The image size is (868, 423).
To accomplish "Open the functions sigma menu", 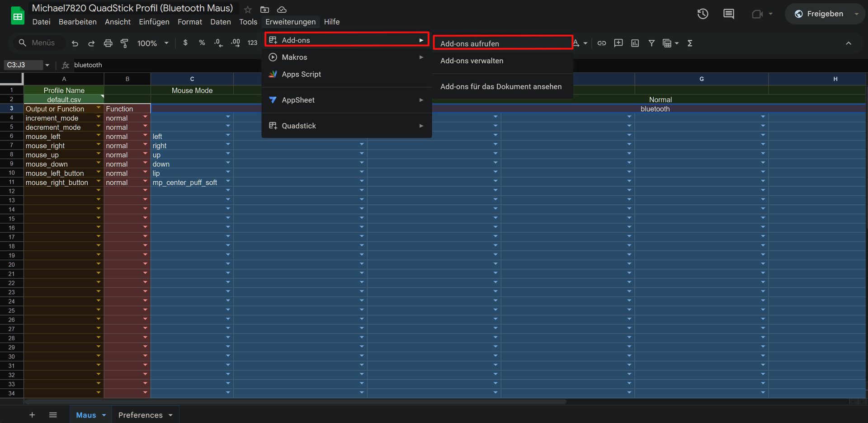I will (x=690, y=43).
